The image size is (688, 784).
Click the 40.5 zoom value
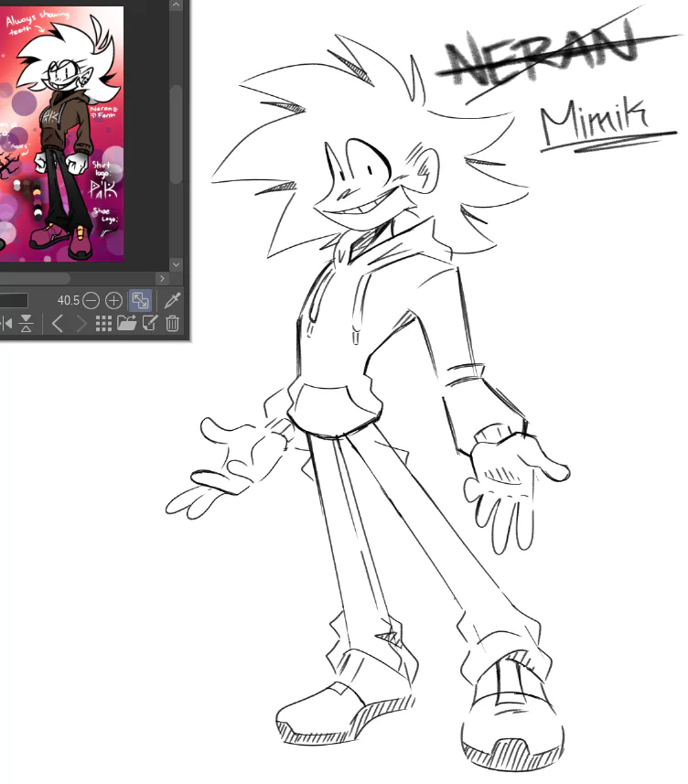tap(69, 300)
